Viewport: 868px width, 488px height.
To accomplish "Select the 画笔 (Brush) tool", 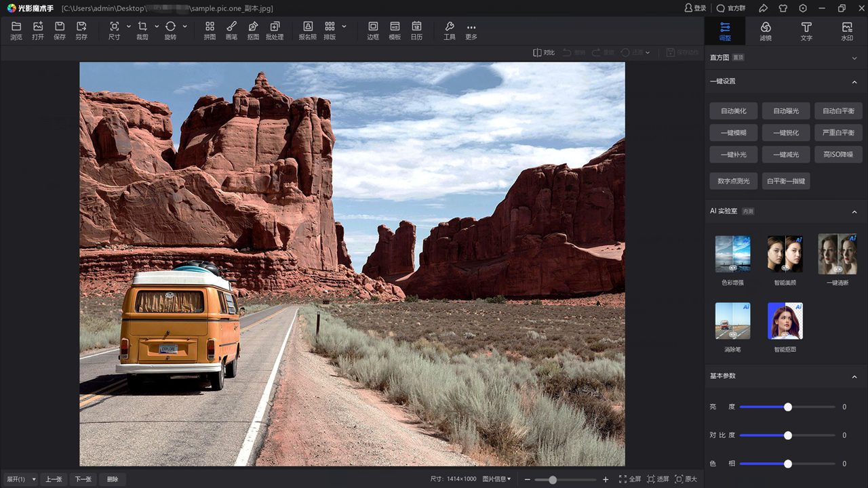I will coord(231,30).
